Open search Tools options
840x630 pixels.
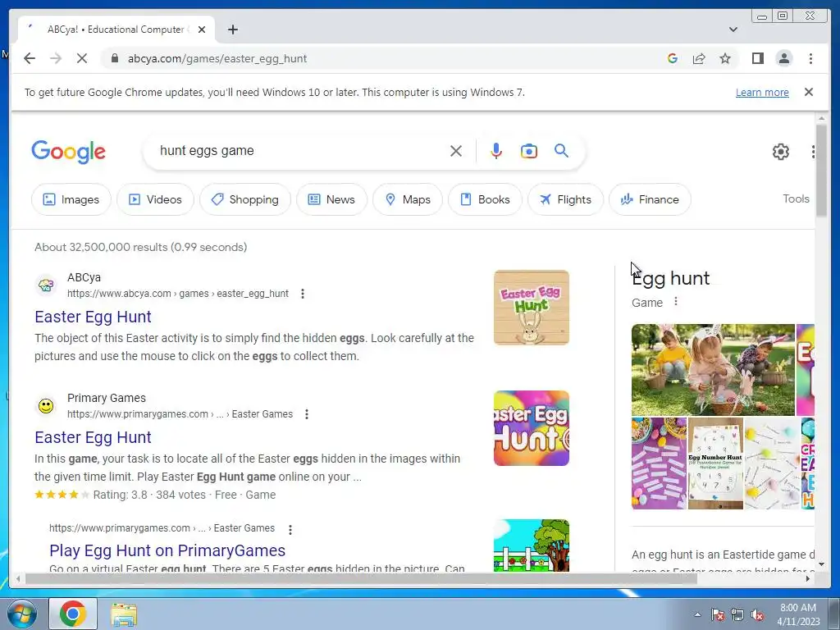tap(796, 199)
